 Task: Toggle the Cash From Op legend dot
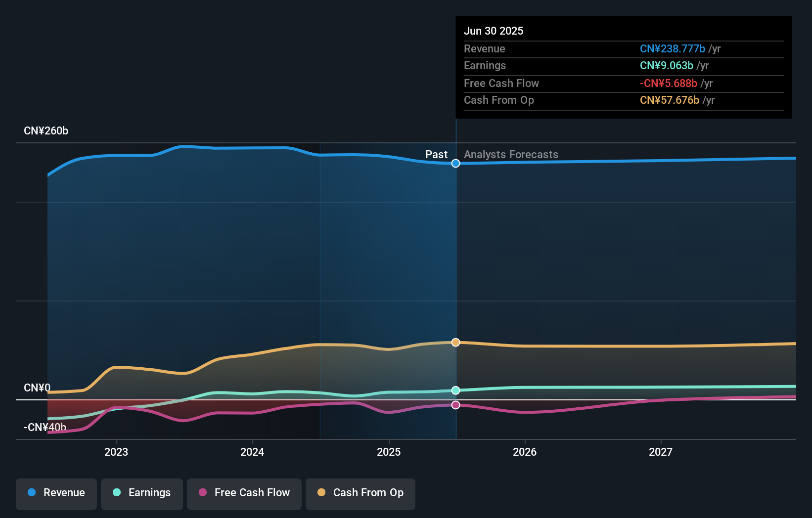[322, 493]
